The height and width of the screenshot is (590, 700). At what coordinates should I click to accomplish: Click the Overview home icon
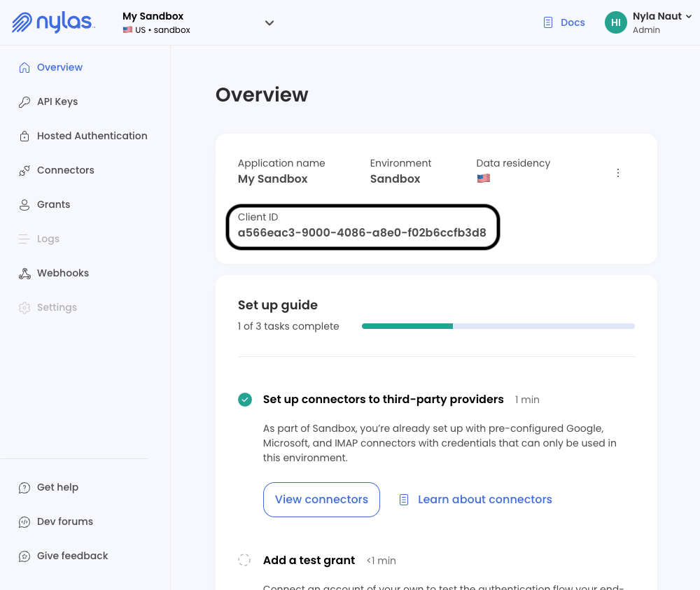[24, 67]
